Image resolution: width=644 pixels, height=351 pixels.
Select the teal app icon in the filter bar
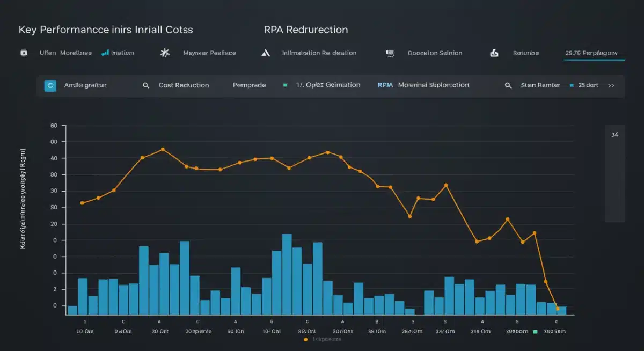[x=50, y=85]
